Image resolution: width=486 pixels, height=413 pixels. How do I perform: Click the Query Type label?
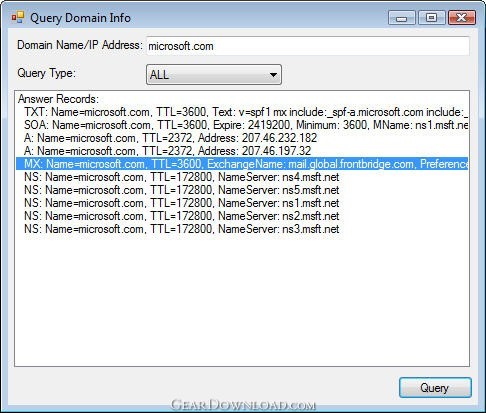pos(46,73)
